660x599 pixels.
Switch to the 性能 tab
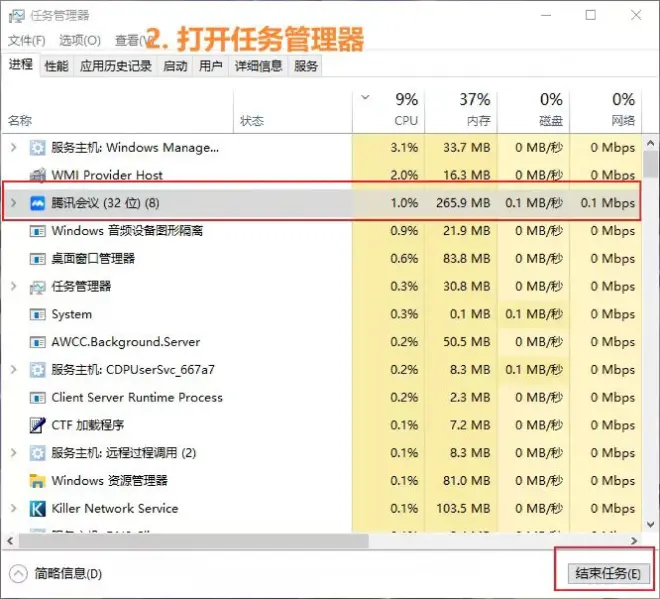click(x=56, y=66)
